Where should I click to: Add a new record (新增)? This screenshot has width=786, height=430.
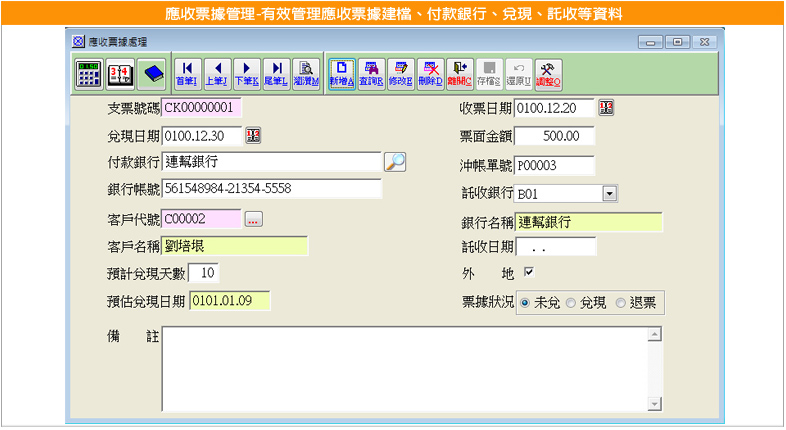click(x=342, y=73)
